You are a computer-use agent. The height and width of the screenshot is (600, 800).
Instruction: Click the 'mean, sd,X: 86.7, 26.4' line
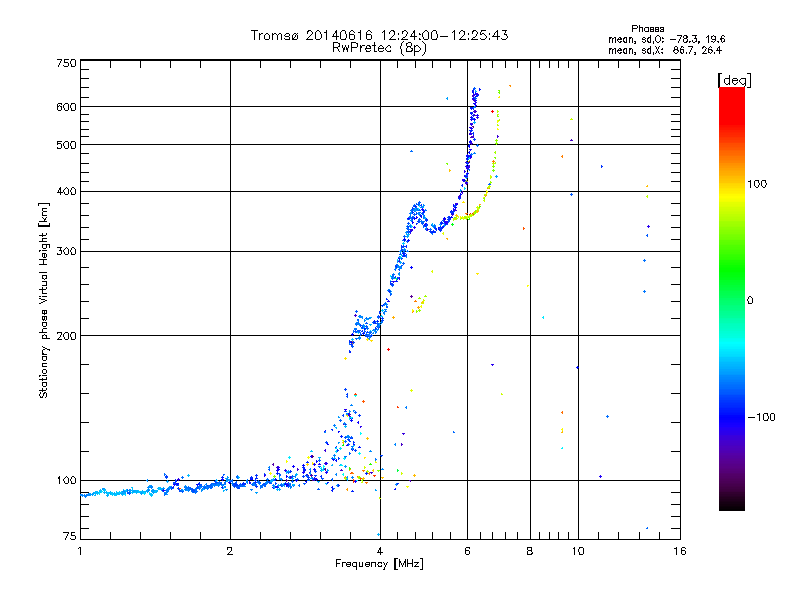[665, 50]
